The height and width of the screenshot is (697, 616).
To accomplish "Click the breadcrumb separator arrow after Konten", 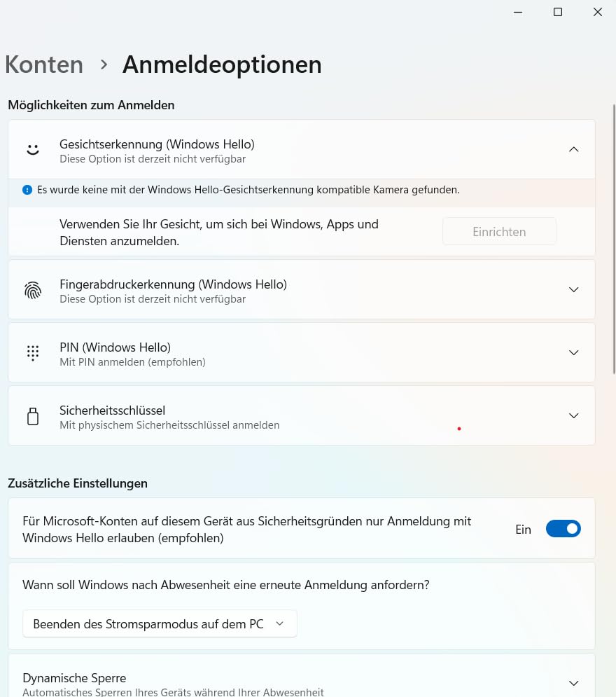I will tap(104, 65).
